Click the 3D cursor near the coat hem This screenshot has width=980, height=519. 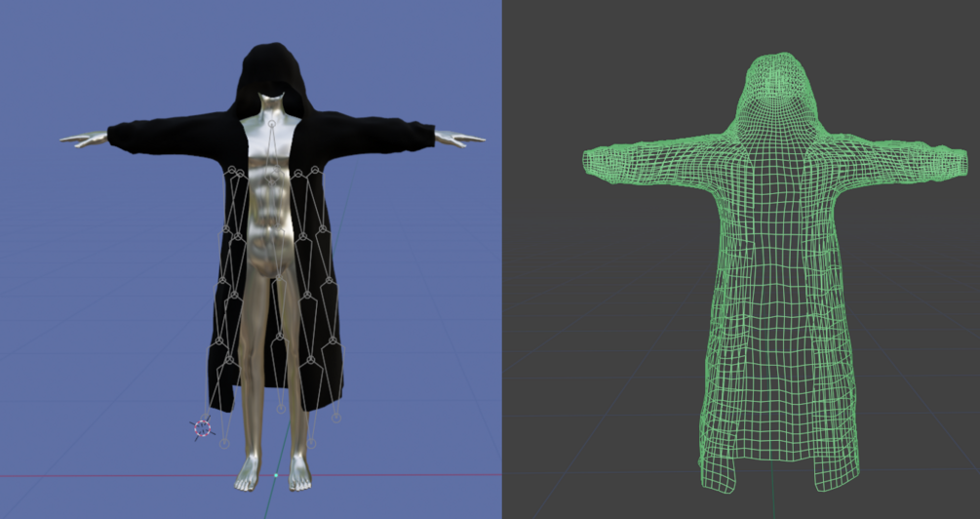pyautogui.click(x=202, y=428)
